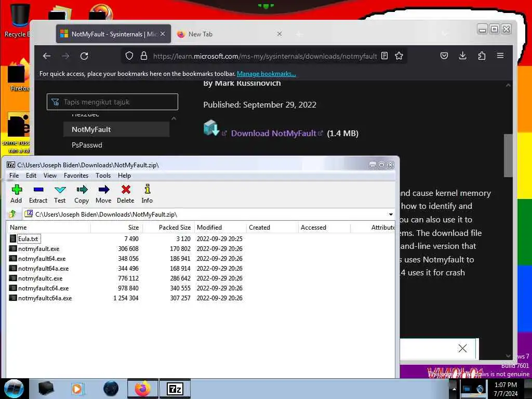Open Firefox hamburger application menu
The image size is (532, 399).
tap(500, 56)
